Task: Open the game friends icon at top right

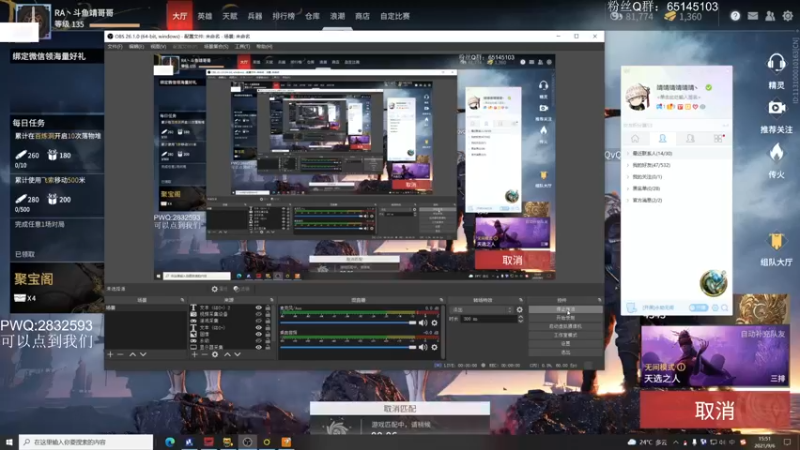Action: [x=770, y=16]
